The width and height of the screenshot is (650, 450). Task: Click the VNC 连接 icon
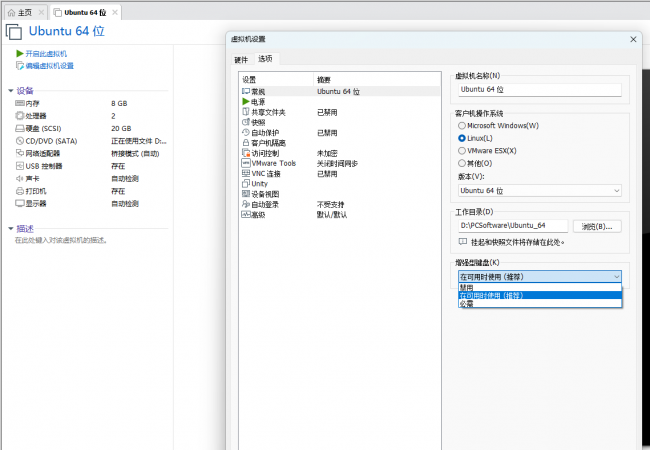pyautogui.click(x=246, y=174)
